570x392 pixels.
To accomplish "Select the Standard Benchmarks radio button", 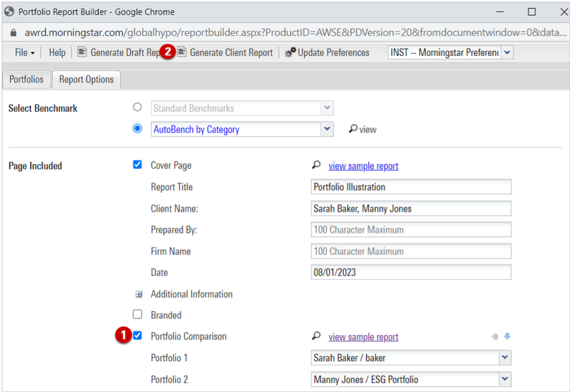I will click(138, 107).
